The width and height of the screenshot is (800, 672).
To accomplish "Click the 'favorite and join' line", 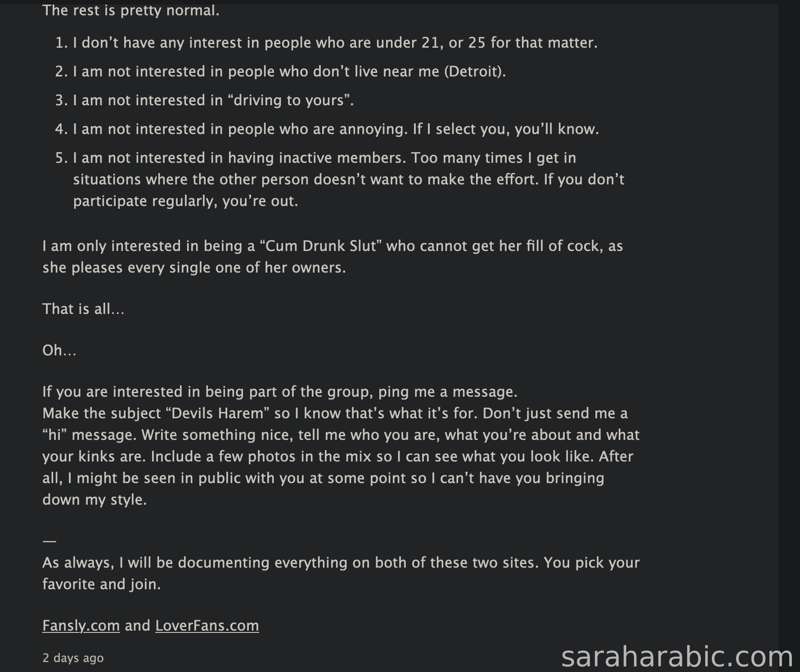I will coord(102,584).
